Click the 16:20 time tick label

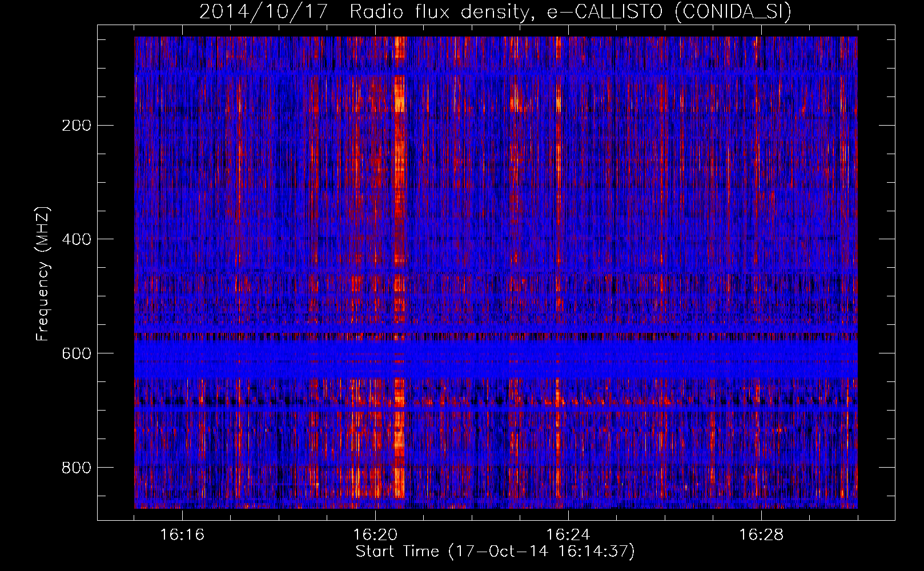click(x=375, y=535)
